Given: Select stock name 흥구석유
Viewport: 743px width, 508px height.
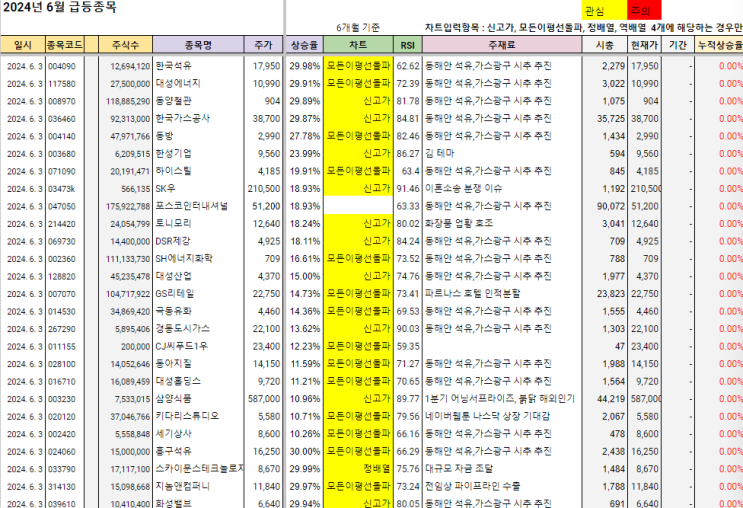Looking at the screenshot, I should 173,452.
